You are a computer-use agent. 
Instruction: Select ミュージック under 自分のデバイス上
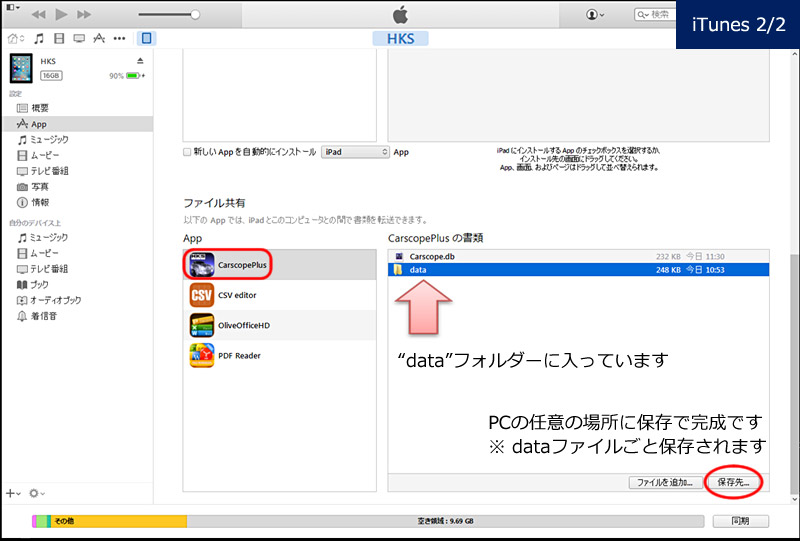click(x=43, y=237)
